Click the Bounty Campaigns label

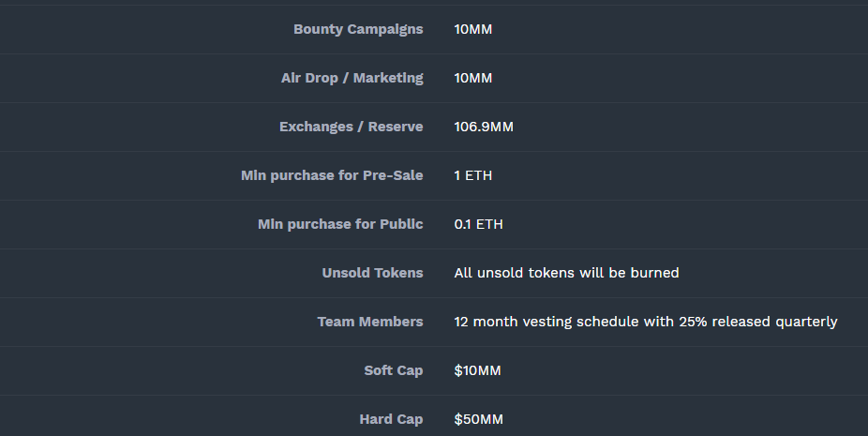358,29
